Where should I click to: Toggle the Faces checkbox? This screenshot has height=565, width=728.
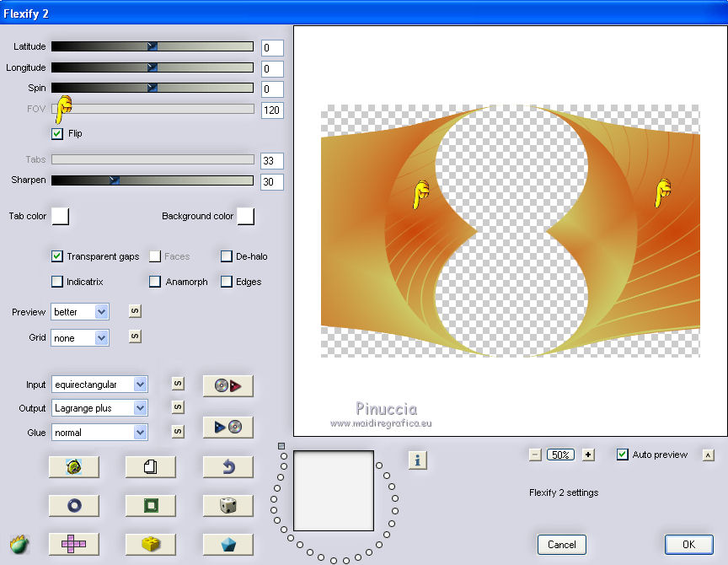point(155,256)
